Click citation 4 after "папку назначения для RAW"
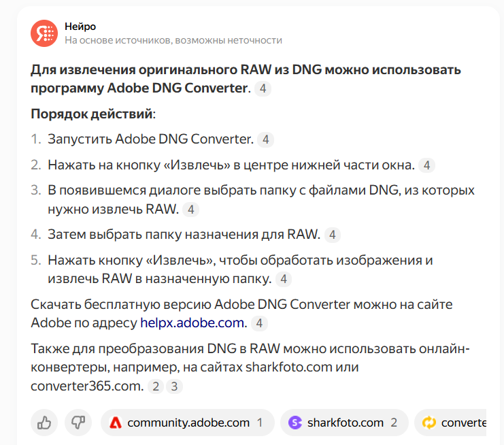Viewport: 504px width, 445px height. pyautogui.click(x=333, y=235)
